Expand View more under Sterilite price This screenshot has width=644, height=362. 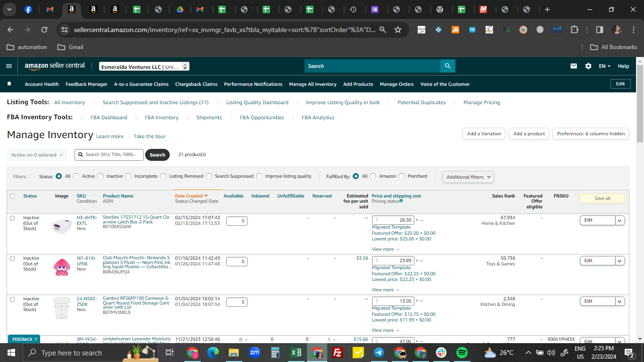coord(386,249)
